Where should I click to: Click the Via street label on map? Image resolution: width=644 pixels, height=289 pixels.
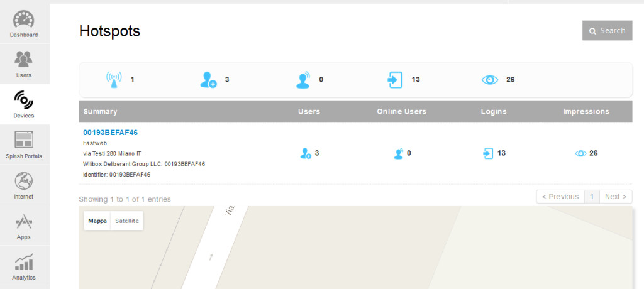(x=230, y=211)
